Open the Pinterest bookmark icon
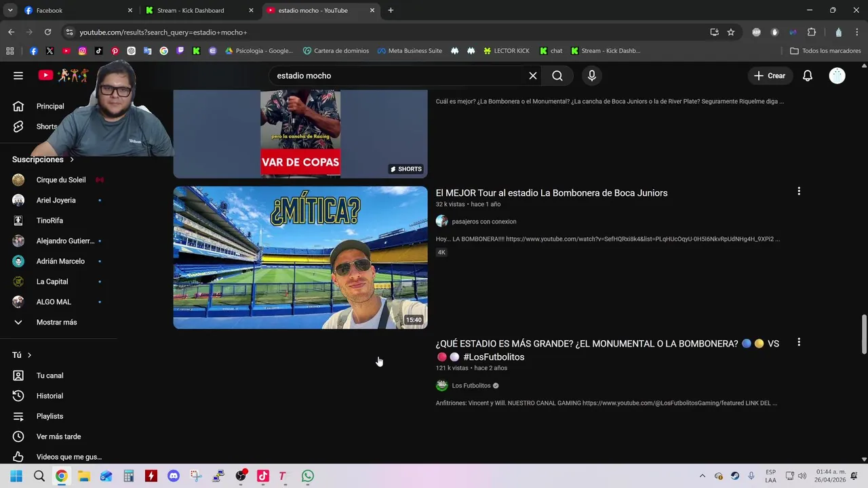The height and width of the screenshot is (488, 868). click(115, 51)
